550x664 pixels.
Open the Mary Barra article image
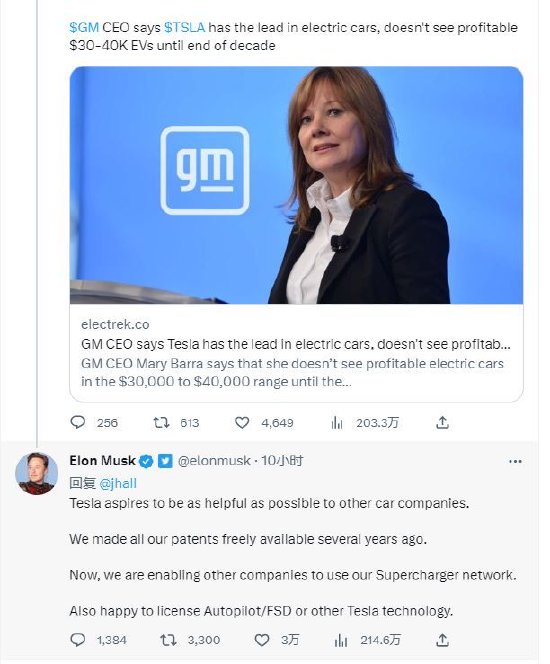(296, 185)
